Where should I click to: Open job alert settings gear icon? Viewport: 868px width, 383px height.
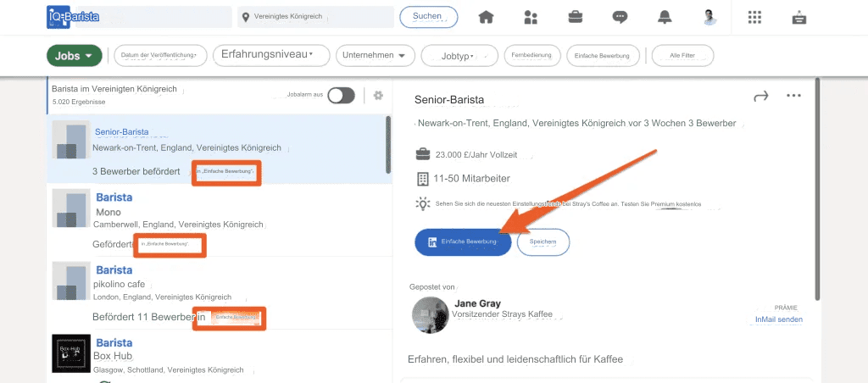click(378, 95)
